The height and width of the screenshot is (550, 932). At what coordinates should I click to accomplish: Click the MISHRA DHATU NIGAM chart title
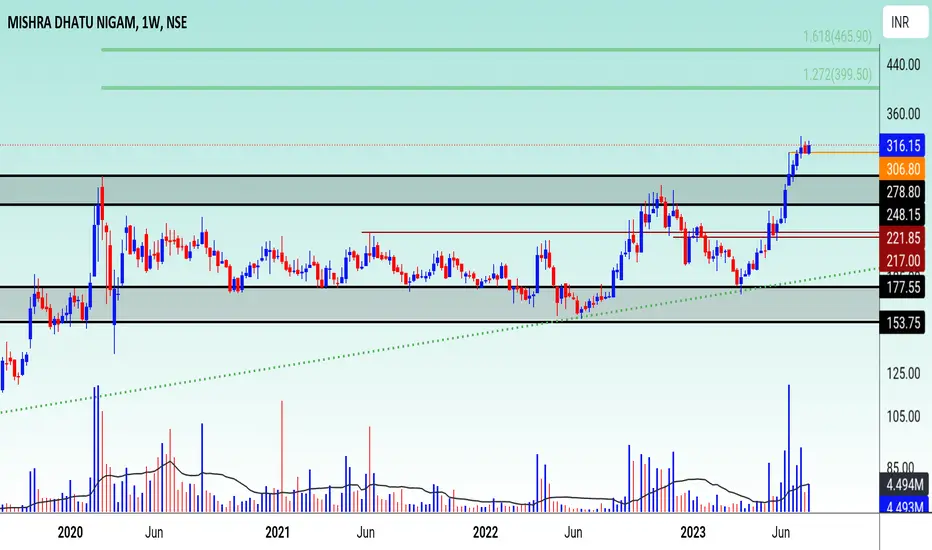pyautogui.click(x=97, y=23)
